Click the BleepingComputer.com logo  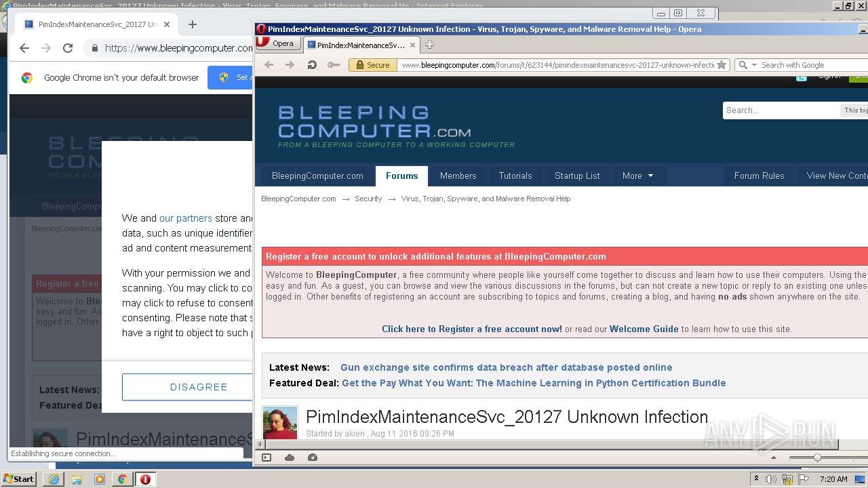pos(396,126)
